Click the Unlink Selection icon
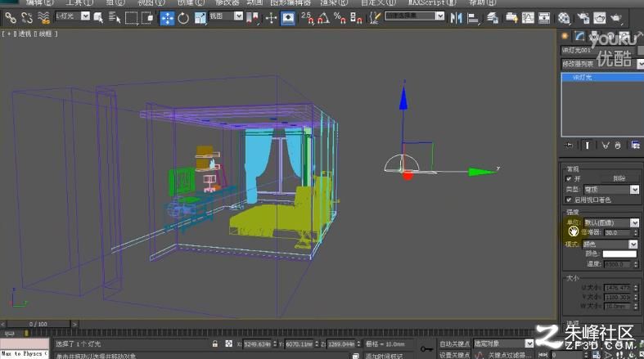Screen dimensions: 644x359 pos(27,18)
